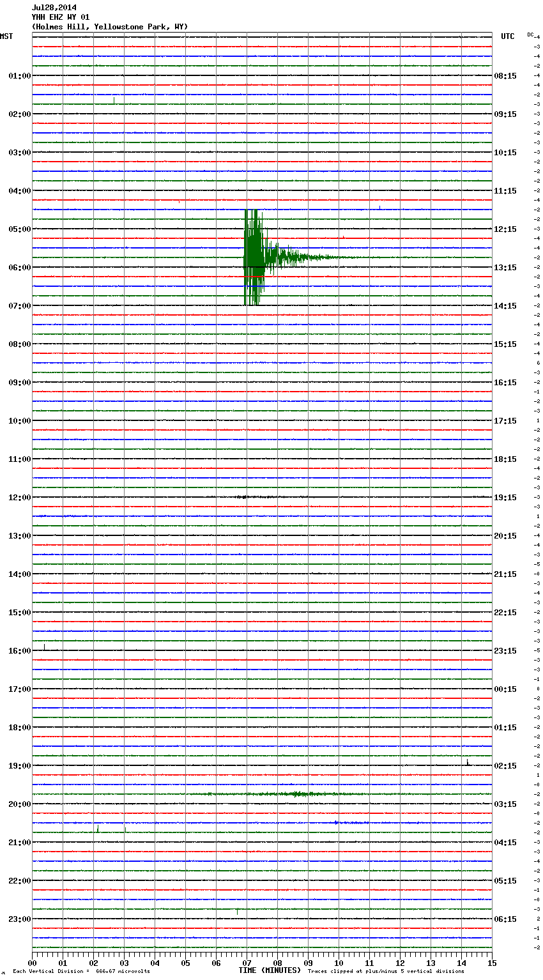Click the 11:15 UTC time label
The width and height of the screenshot is (543, 980).
(x=505, y=191)
